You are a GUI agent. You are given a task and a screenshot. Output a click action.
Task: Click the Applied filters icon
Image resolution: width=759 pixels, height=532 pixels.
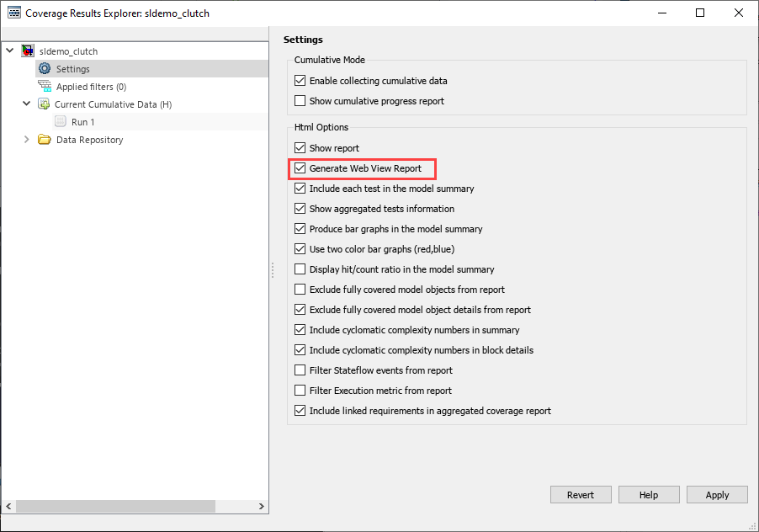point(45,87)
